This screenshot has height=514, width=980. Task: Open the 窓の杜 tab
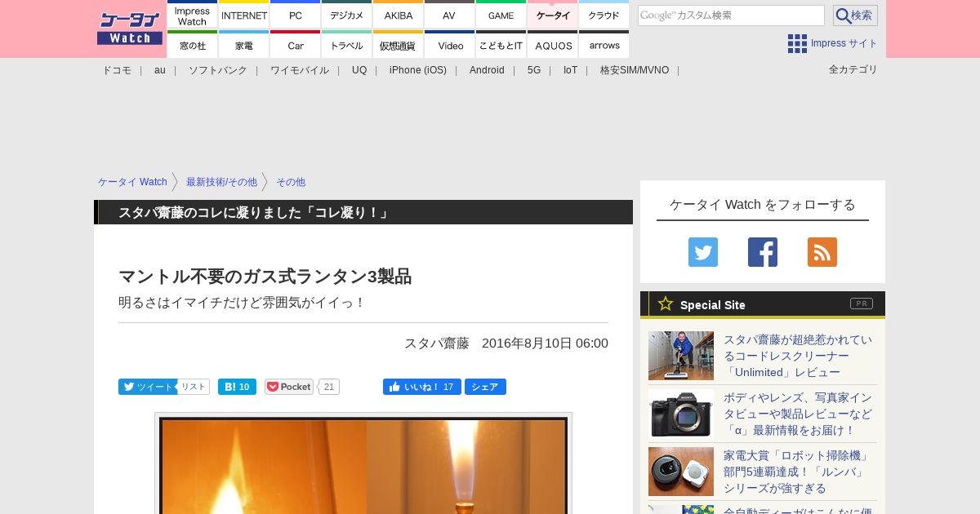[x=192, y=45]
